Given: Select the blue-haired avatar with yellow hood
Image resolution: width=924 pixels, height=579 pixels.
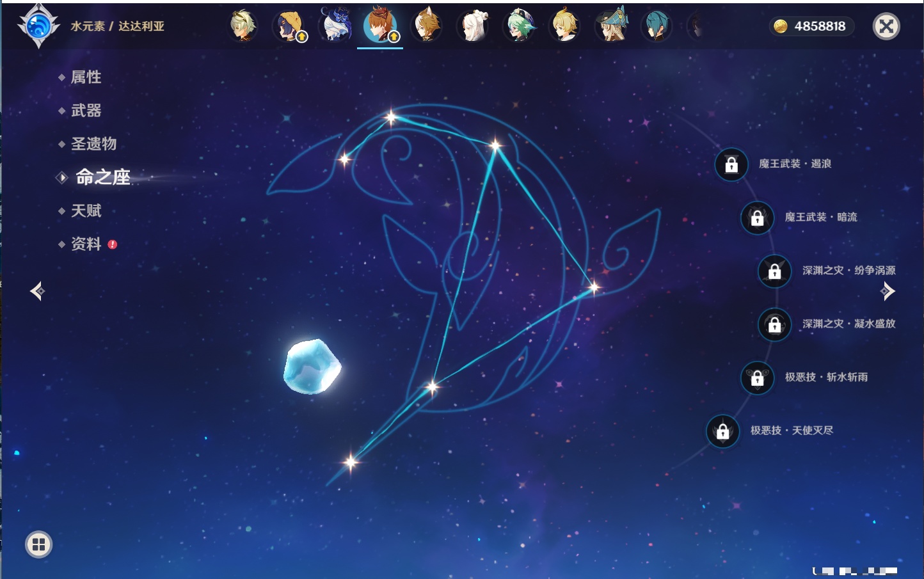Looking at the screenshot, I should coord(290,26).
